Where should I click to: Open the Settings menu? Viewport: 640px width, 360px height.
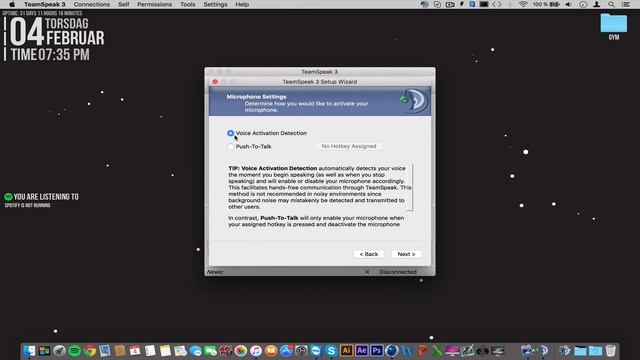point(216,4)
